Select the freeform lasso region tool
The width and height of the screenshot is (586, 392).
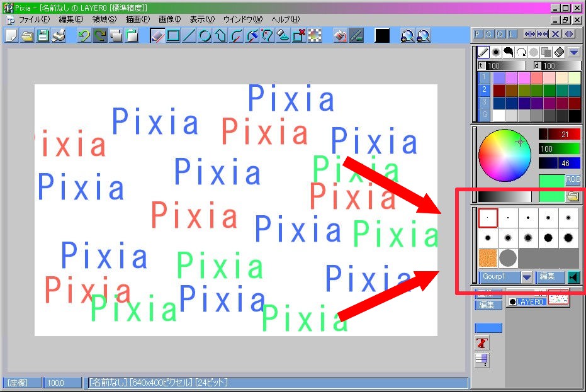[x=268, y=36]
